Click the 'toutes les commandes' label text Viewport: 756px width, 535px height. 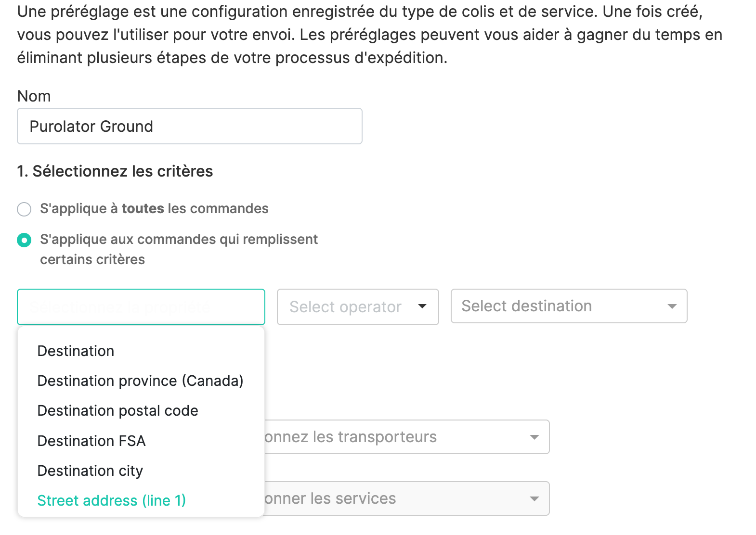154,209
